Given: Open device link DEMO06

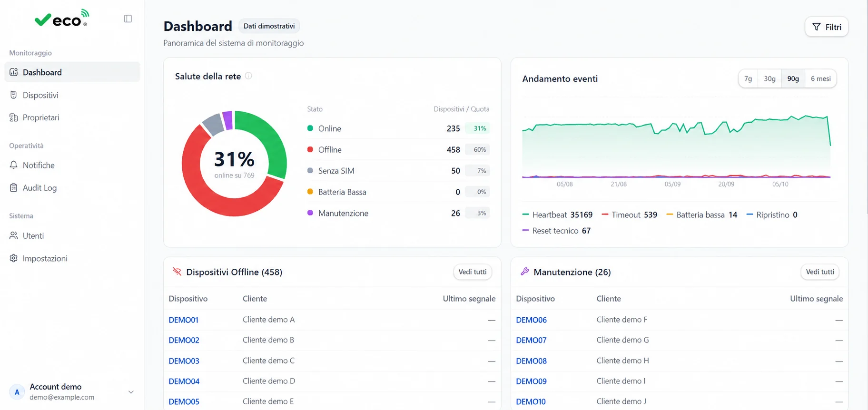Looking at the screenshot, I should 531,320.
